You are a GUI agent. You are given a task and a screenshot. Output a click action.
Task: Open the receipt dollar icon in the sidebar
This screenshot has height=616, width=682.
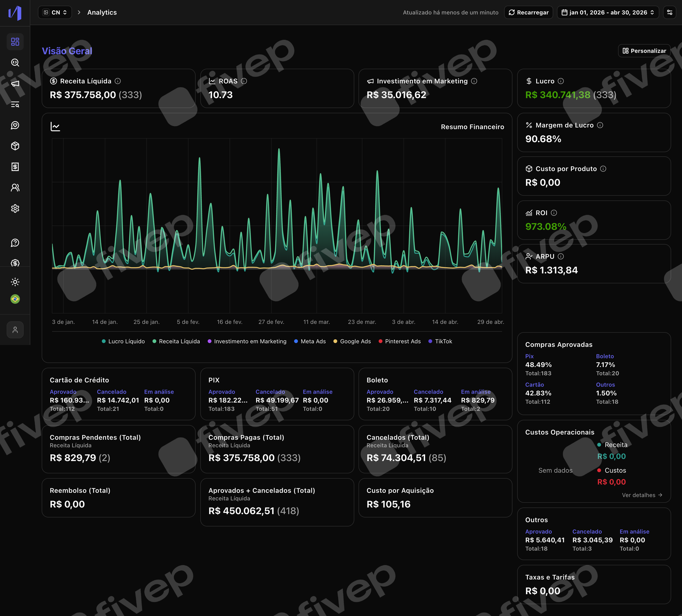[15, 167]
